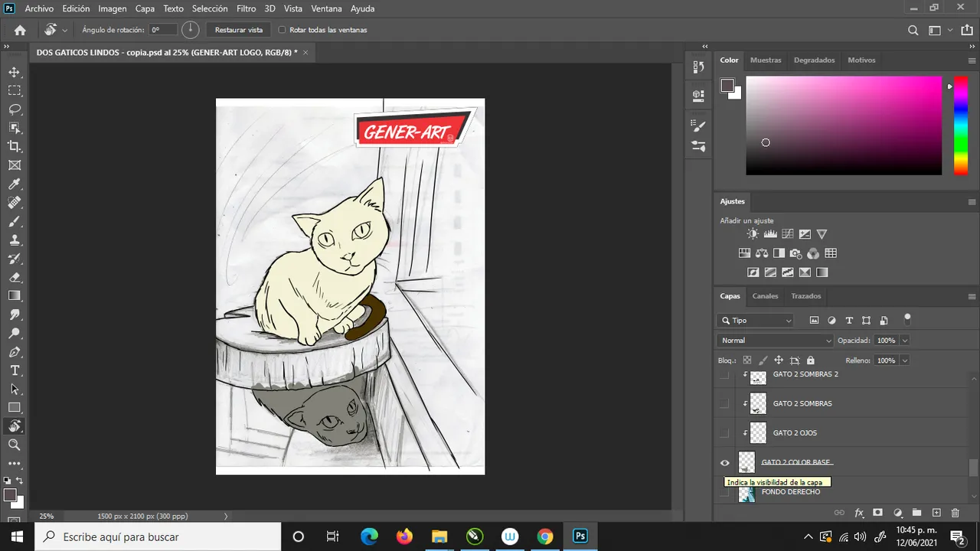Select the Rectangle shape tool
The width and height of the screenshot is (980, 551).
coord(14,408)
